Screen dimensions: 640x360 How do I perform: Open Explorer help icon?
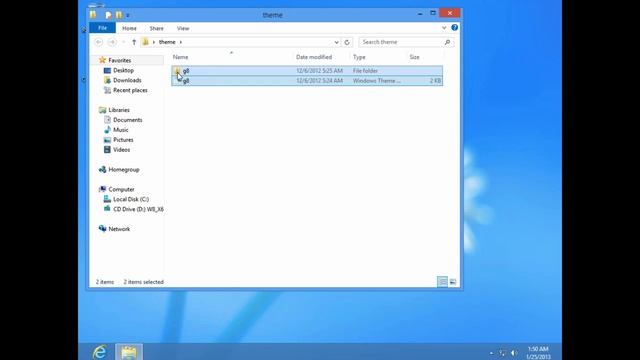[x=454, y=28]
